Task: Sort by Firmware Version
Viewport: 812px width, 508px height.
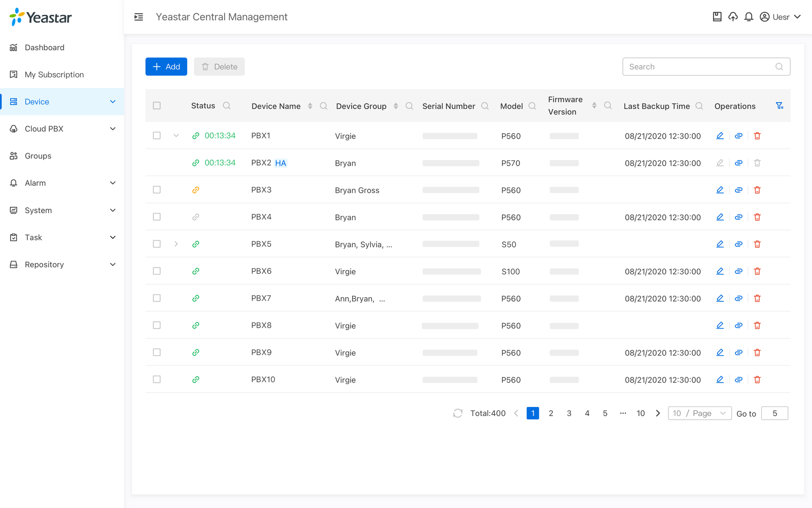Action: tap(594, 106)
